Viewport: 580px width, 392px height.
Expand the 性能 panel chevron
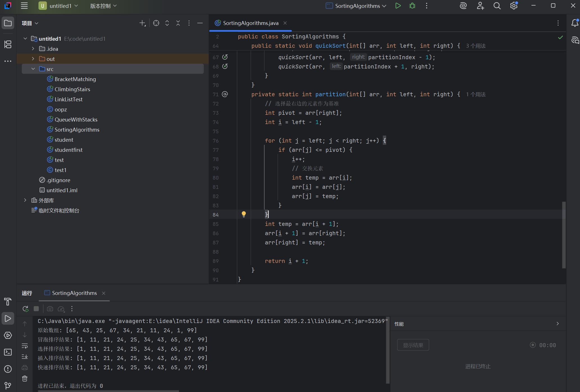point(558,324)
